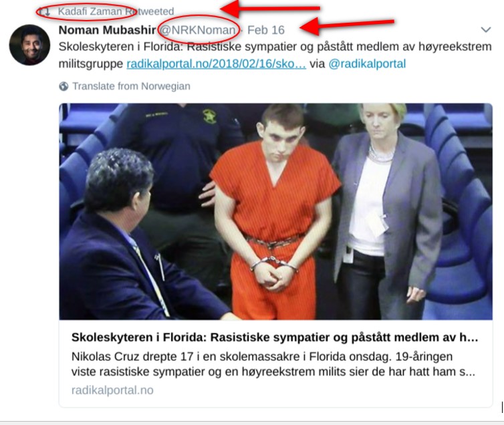Open Noman Mubashir's profile avatar
Viewport: 504px width, 425px height.
coord(29,45)
